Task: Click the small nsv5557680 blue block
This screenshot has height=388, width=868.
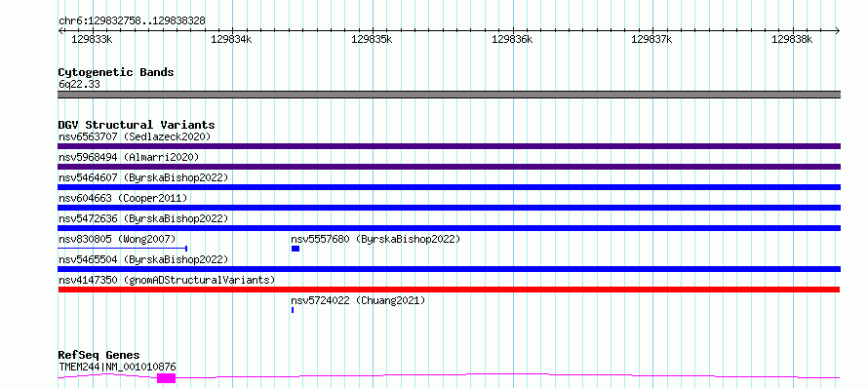Action: point(296,249)
